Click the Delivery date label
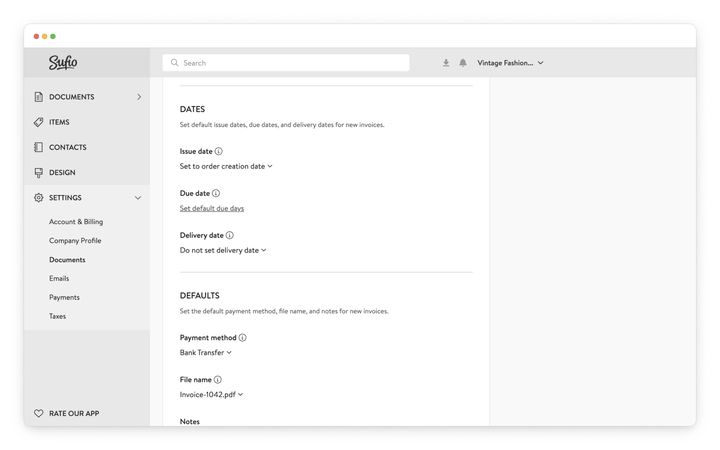This screenshot has height=450, width=720. 202,235
